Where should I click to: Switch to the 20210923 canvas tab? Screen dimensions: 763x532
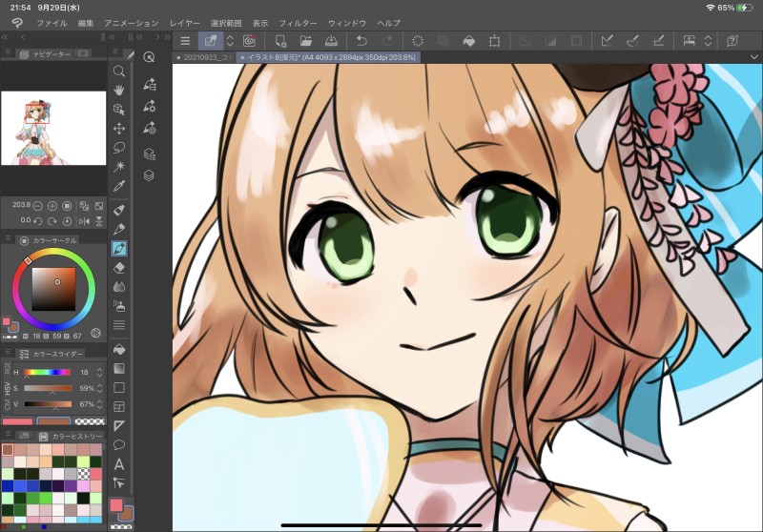click(204, 57)
